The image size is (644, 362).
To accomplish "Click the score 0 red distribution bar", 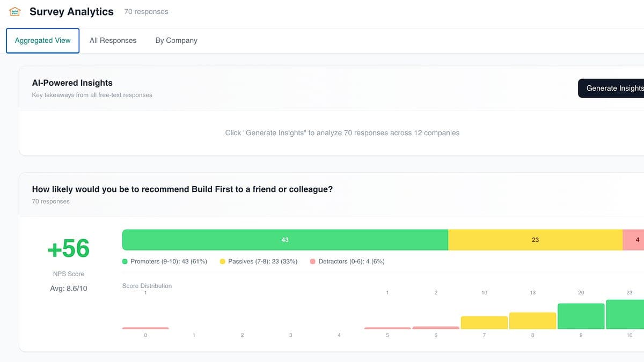I will (145, 328).
